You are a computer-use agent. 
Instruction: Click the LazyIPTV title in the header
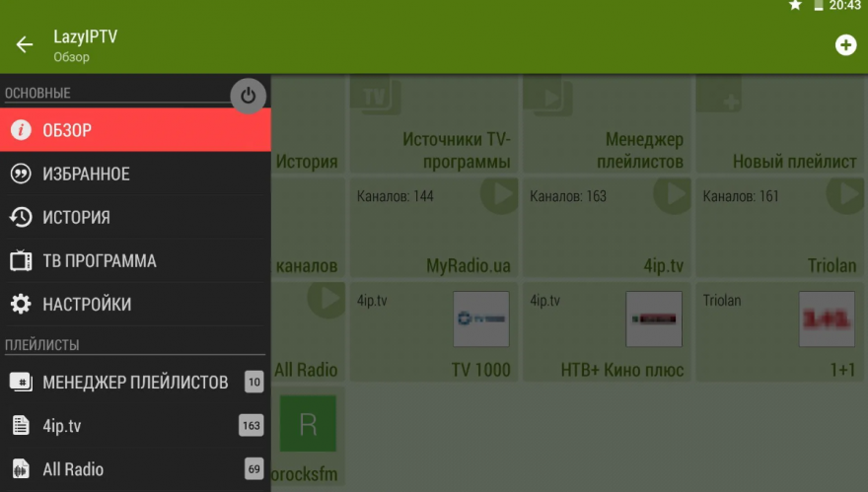(x=85, y=36)
